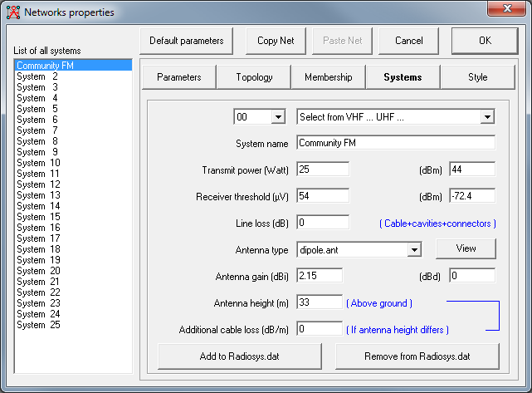Select System 7 in the list
This screenshot has width=532, height=393.
pos(73,130)
